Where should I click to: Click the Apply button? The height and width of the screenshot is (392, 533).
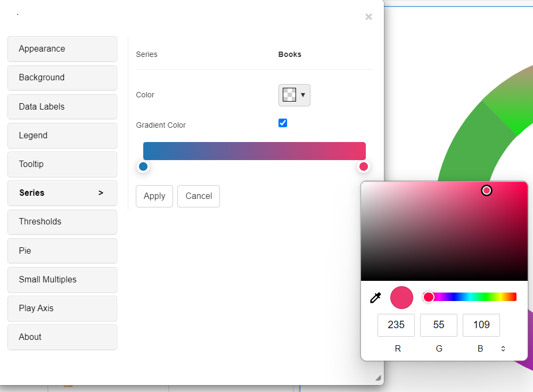[x=154, y=196]
